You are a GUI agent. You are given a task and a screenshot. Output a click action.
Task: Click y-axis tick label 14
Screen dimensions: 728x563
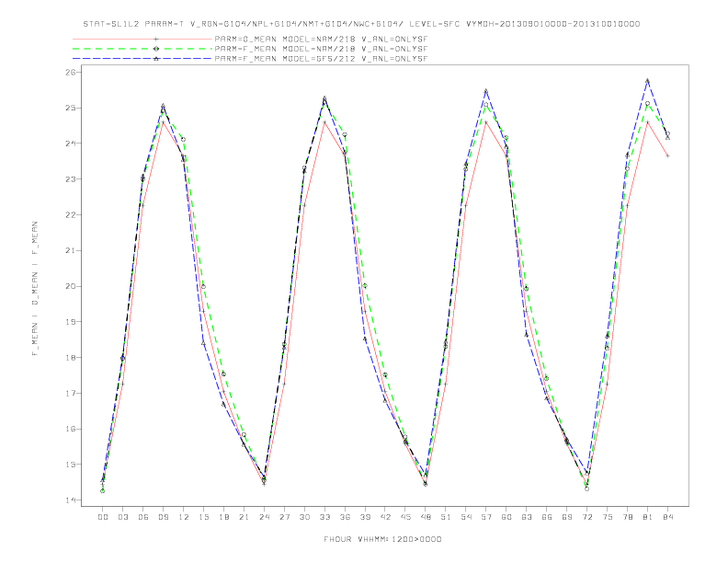(71, 500)
